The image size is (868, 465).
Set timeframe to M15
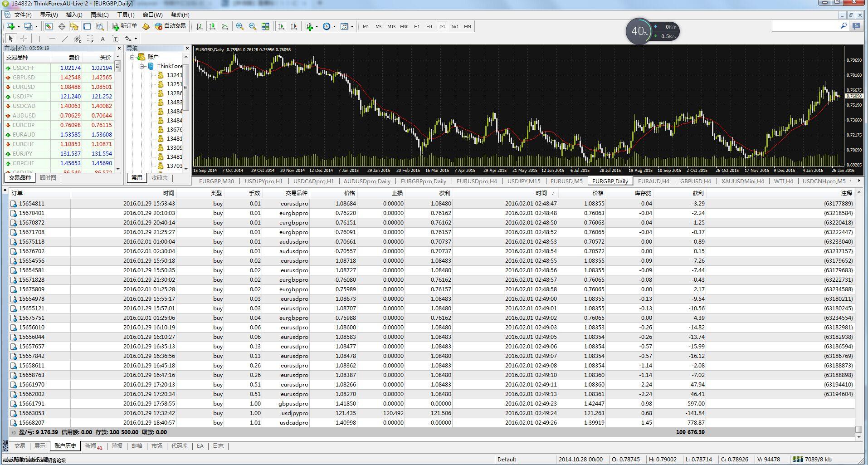391,26
